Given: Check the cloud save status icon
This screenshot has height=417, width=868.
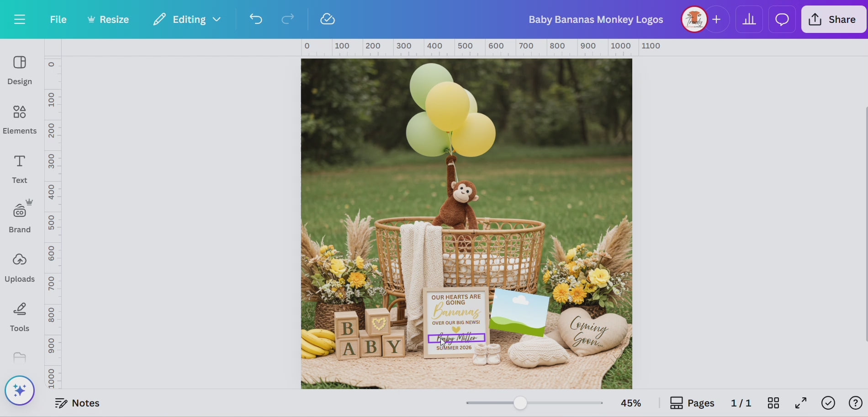Looking at the screenshot, I should pos(328,19).
